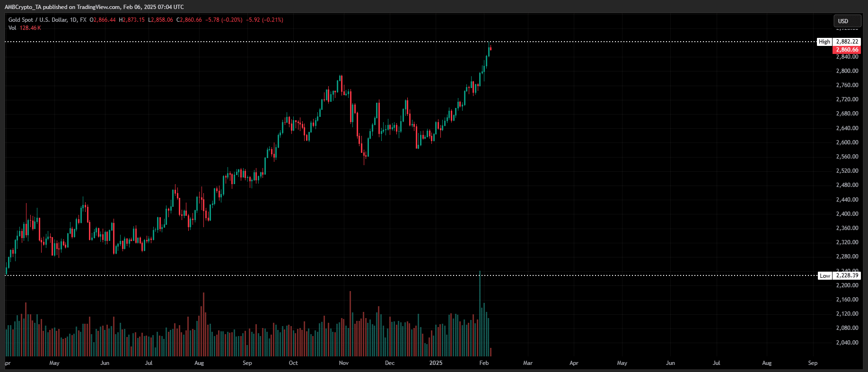Click the 2,520.00 price axis label

click(x=847, y=171)
